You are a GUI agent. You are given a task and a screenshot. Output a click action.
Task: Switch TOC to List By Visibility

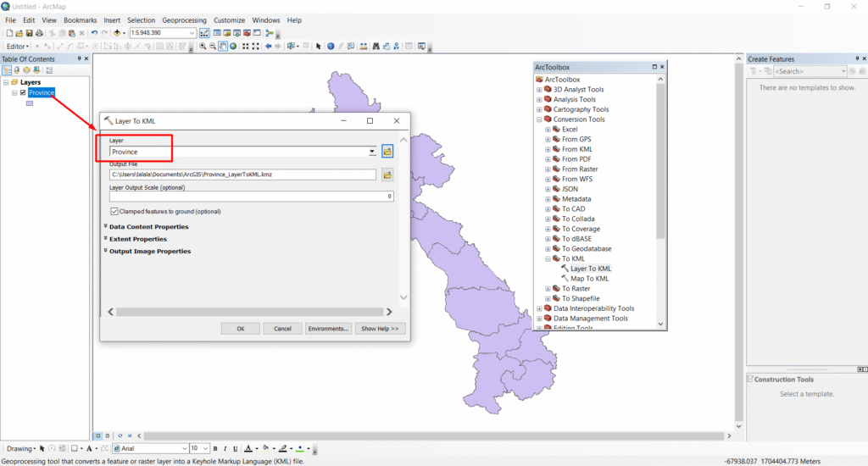(x=26, y=70)
